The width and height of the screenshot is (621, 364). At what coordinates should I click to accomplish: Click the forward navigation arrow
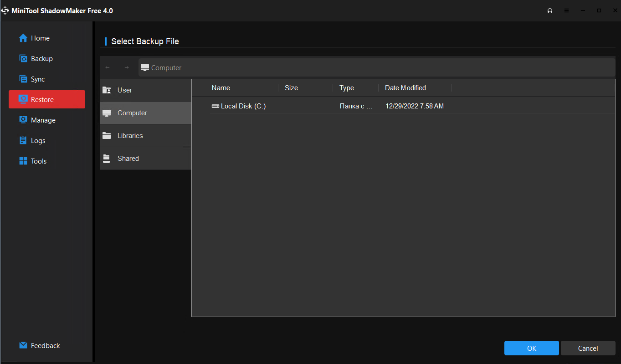[x=127, y=67]
